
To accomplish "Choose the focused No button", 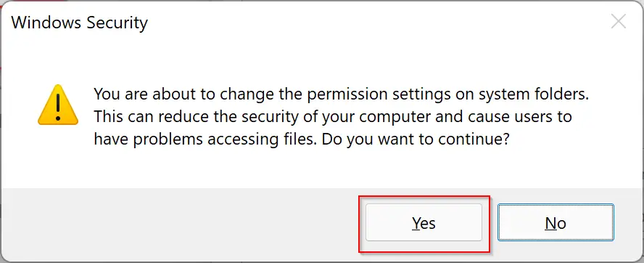I will point(556,222).
